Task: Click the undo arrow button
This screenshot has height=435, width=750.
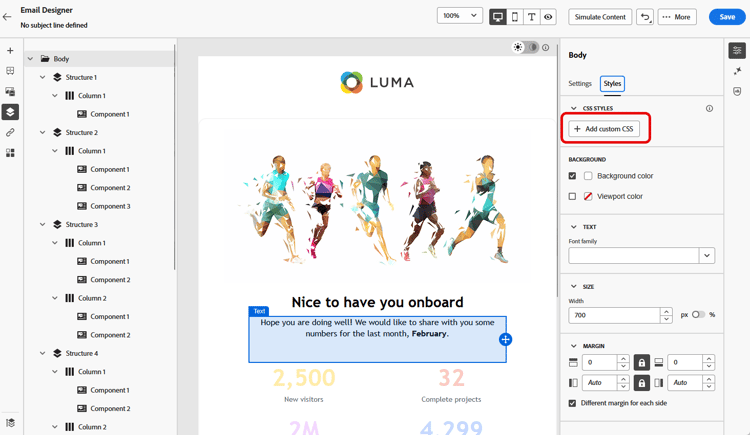Action: 645,17
